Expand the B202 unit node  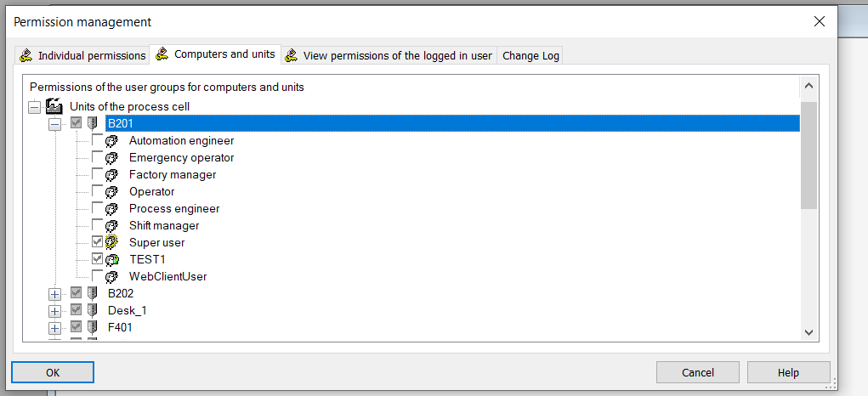coord(55,294)
